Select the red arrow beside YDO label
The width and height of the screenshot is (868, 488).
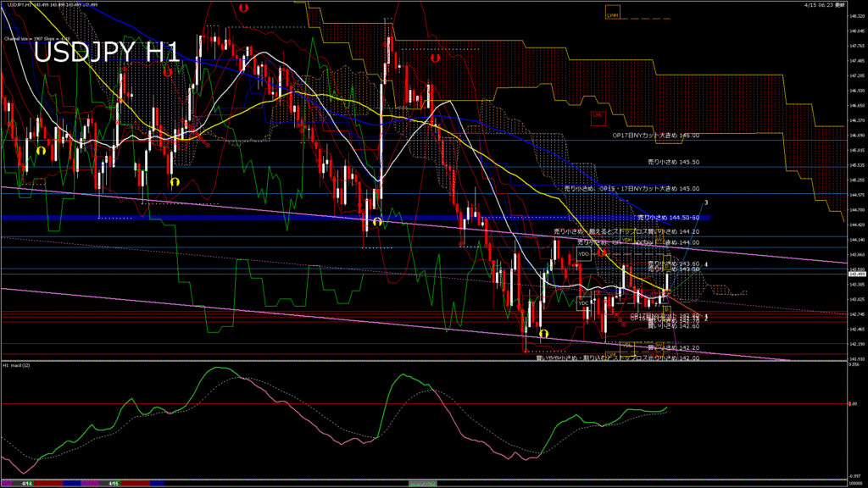(601, 252)
